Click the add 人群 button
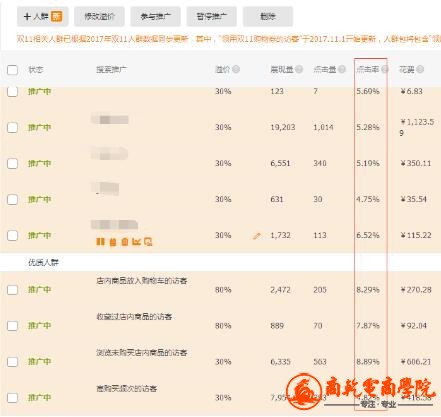This screenshot has width=441, height=417. click(x=43, y=16)
